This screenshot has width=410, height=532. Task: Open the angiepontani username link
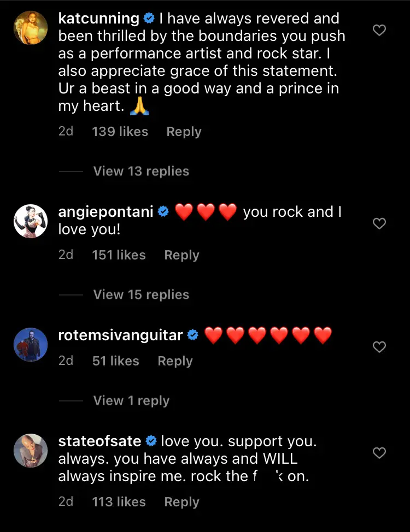click(106, 212)
